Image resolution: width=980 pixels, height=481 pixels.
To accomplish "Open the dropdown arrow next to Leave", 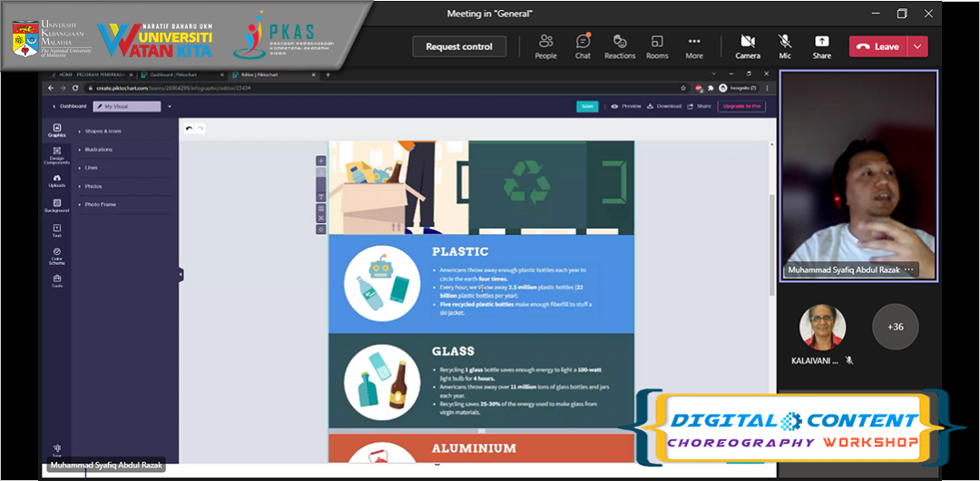I will (918, 47).
